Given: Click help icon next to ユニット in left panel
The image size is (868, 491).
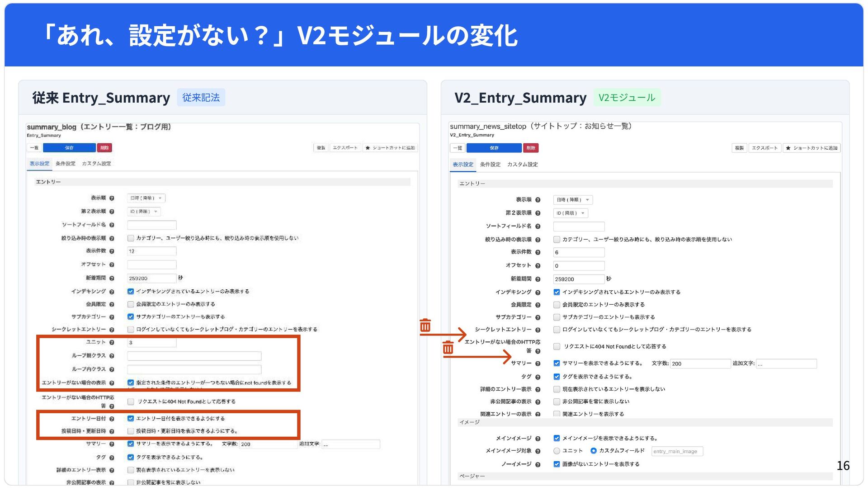Looking at the screenshot, I should 112,343.
